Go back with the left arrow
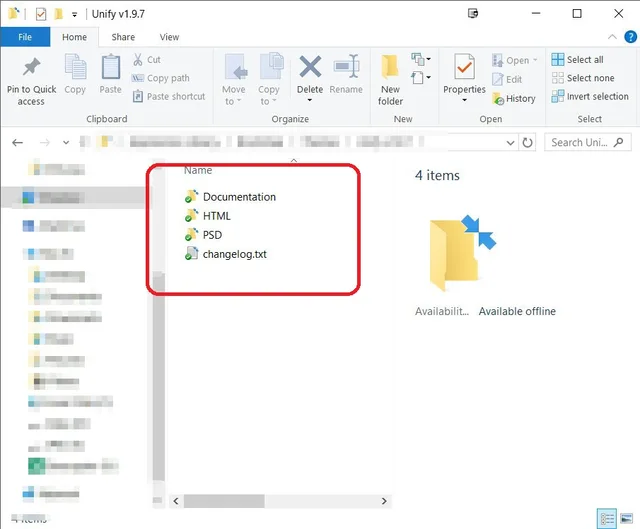This screenshot has height=529, width=640. tap(18, 142)
